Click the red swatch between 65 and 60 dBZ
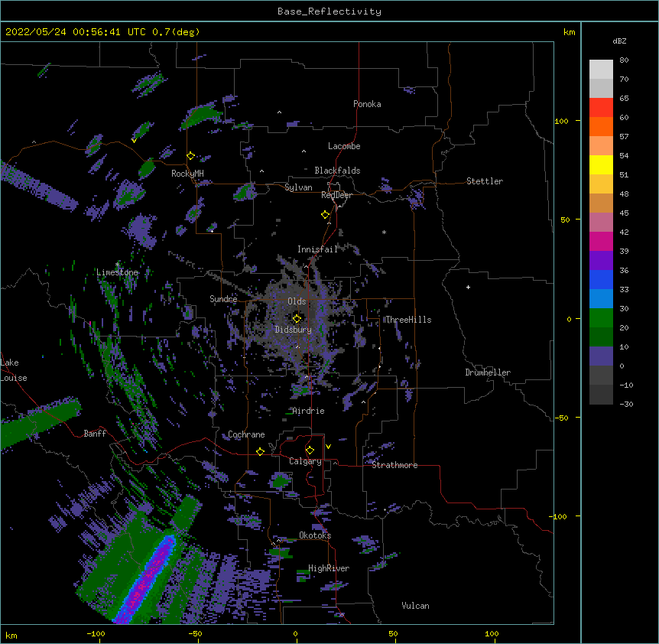 (601, 108)
